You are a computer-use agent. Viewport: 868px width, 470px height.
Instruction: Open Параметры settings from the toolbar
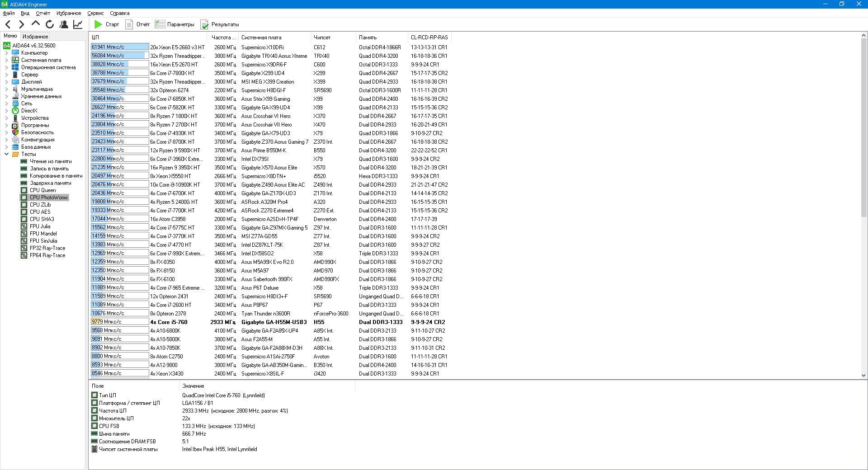[x=175, y=24]
